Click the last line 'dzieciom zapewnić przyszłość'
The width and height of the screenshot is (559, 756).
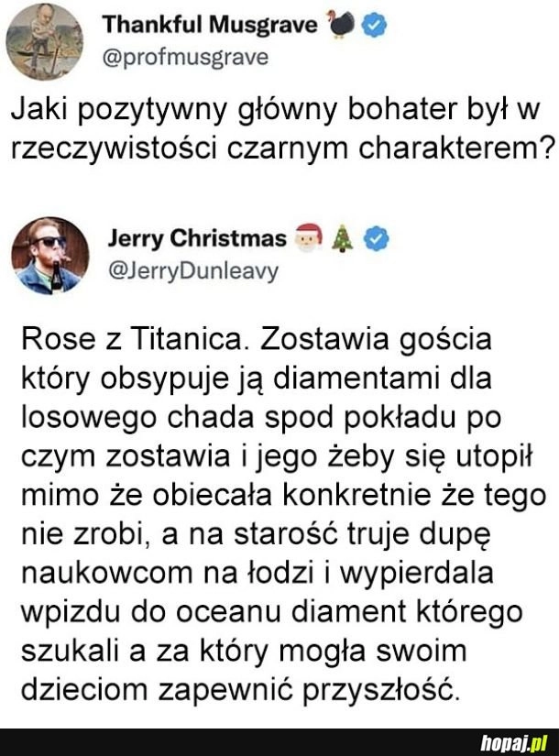(239, 691)
